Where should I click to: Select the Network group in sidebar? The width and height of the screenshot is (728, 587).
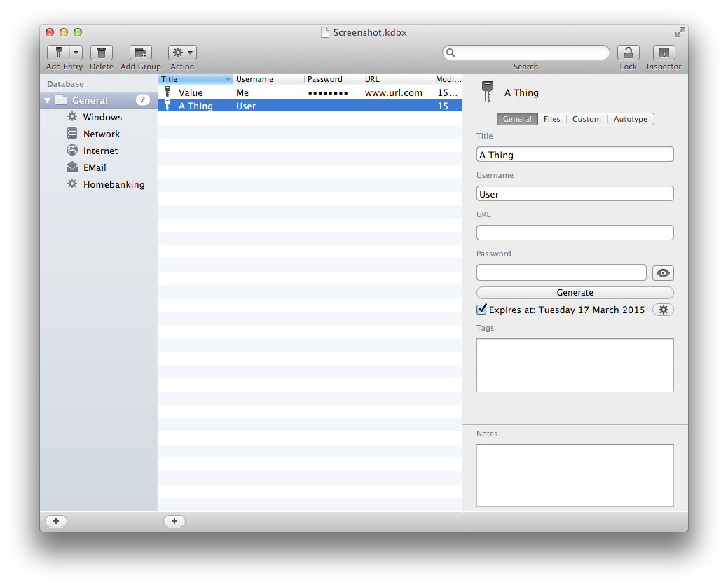coord(102,134)
